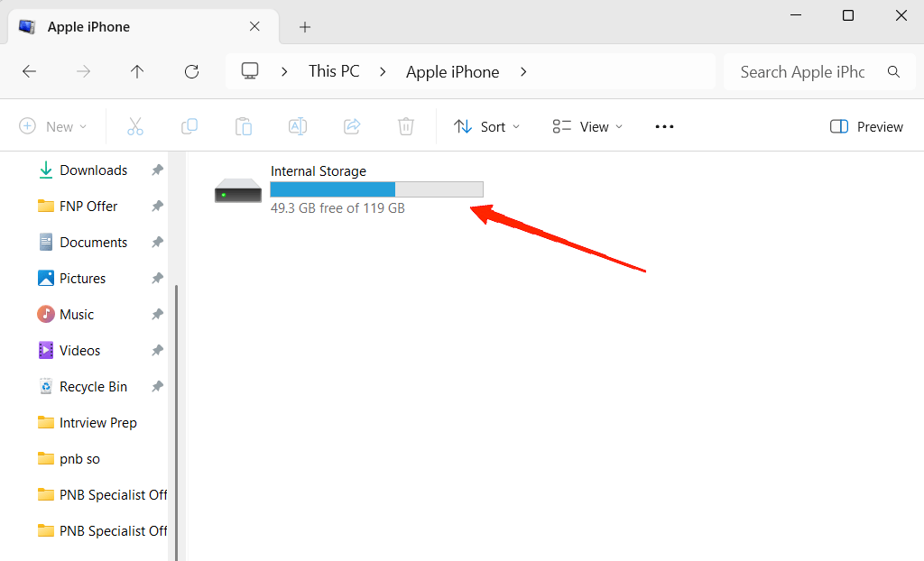The image size is (924, 561).
Task: Expand chevron after This PC breadcrumb
Action: 383,72
